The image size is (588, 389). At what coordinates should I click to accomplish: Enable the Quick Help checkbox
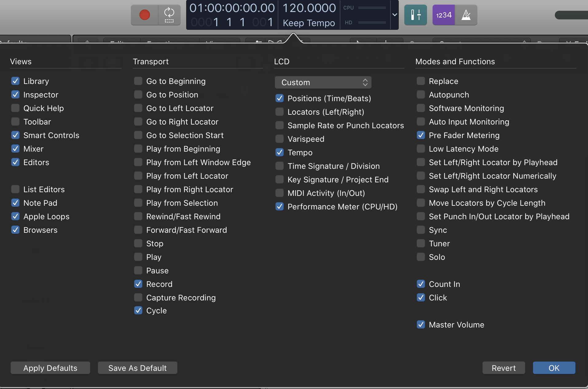click(15, 108)
